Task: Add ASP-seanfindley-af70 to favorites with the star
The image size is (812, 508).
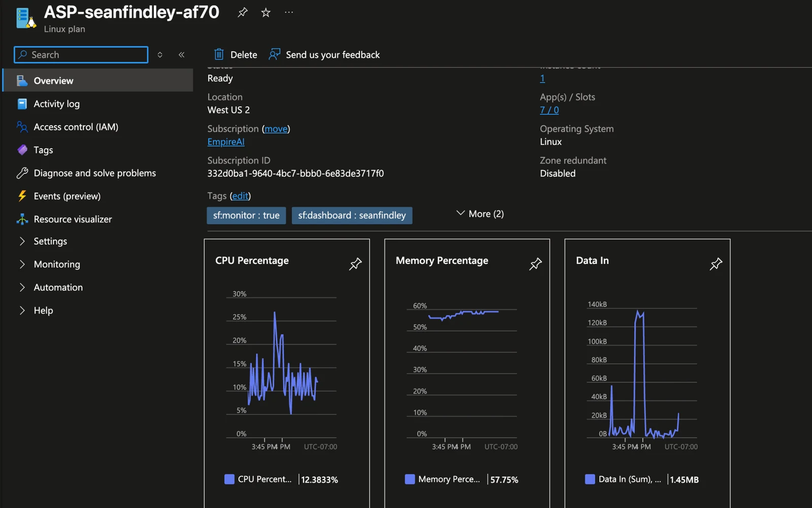Action: 265,12
